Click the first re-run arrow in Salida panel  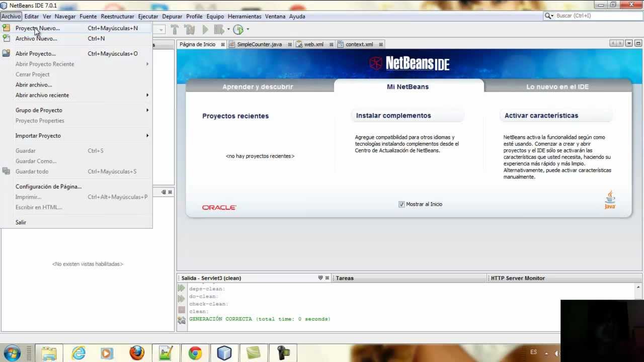[182, 289]
